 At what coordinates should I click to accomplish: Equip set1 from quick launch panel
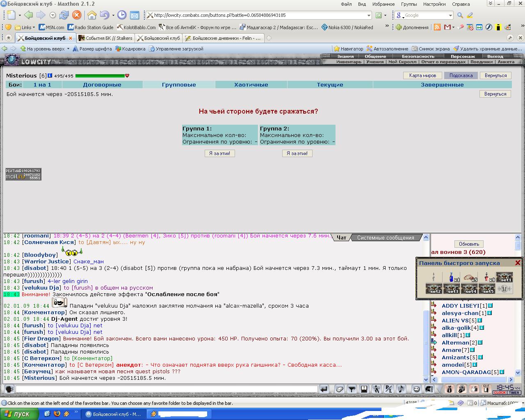tap(504, 277)
